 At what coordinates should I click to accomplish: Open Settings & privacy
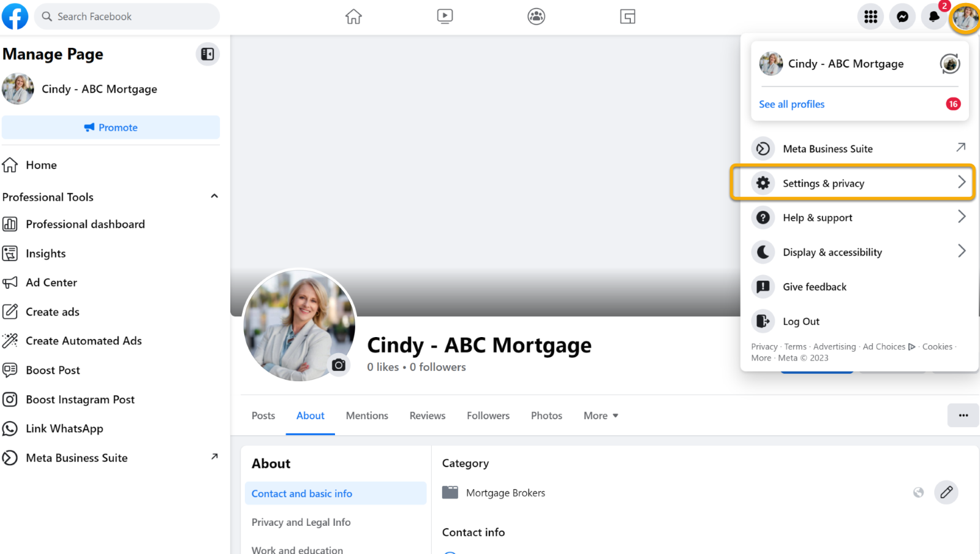pos(853,183)
